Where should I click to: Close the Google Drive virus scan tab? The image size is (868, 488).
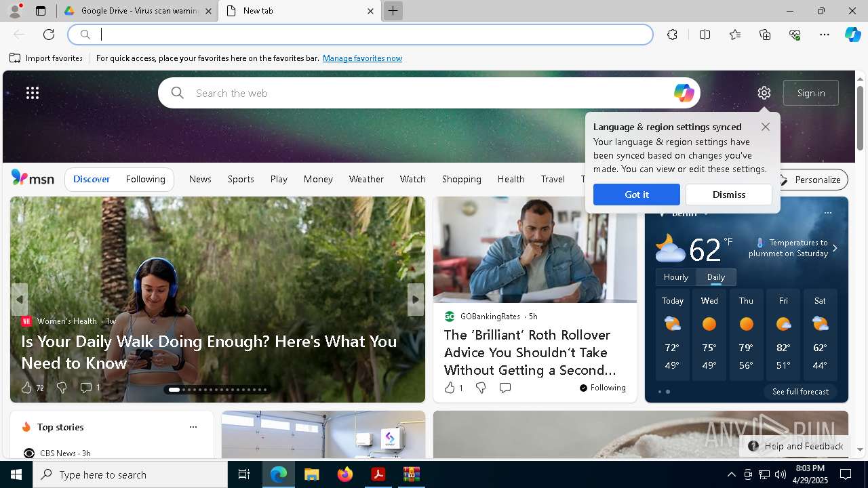click(x=208, y=11)
